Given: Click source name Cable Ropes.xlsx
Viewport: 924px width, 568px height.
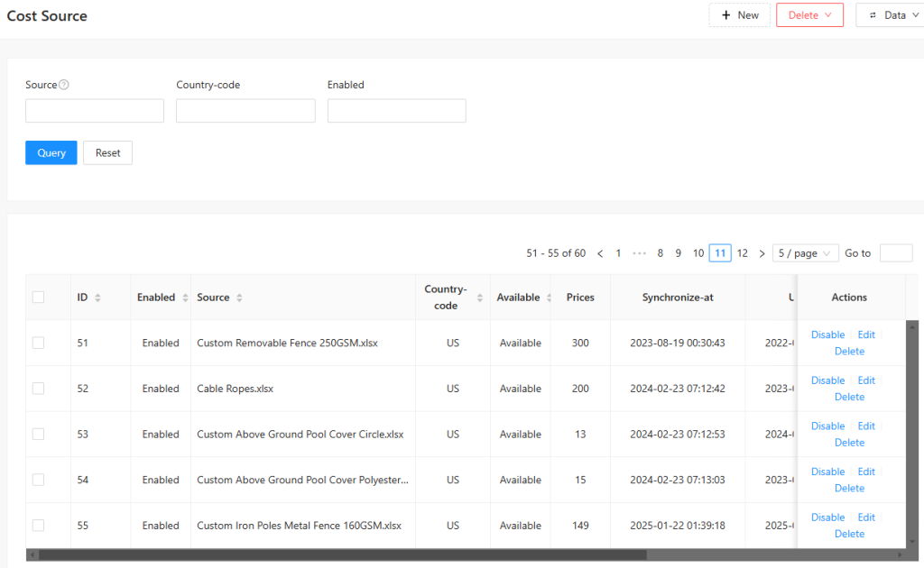Looking at the screenshot, I should pyautogui.click(x=236, y=389).
